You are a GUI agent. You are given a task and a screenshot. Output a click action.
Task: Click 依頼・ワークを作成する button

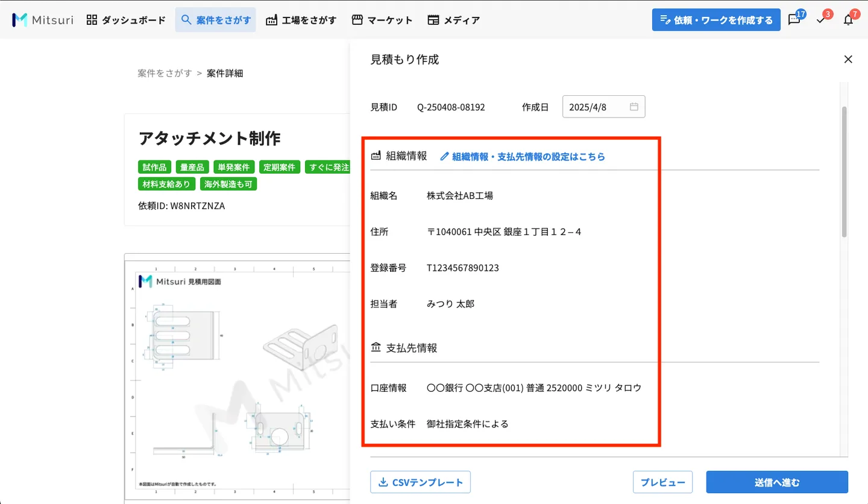pos(716,20)
